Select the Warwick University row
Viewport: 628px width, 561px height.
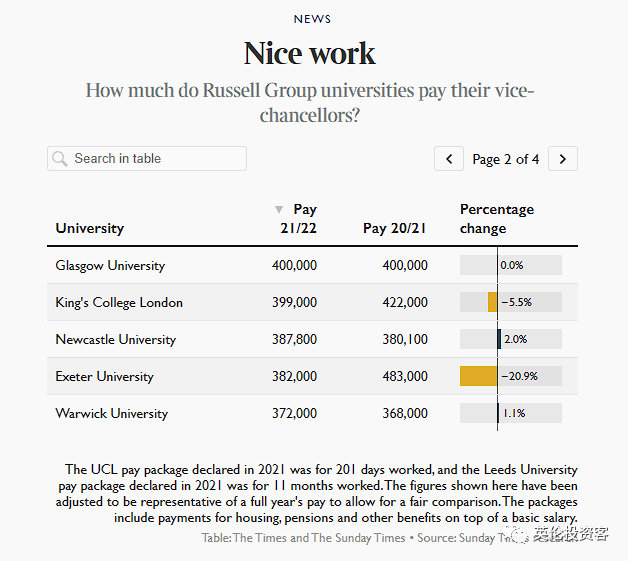[x=112, y=413]
